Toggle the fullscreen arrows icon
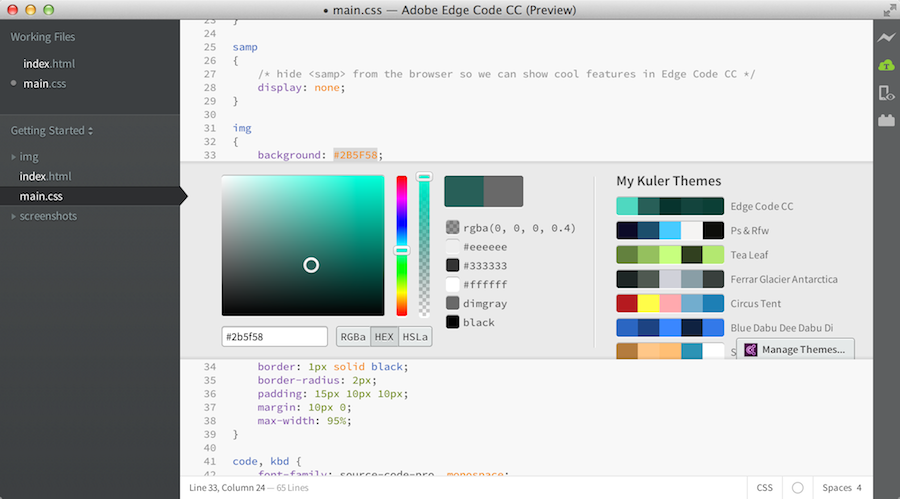900x499 pixels. [890, 10]
